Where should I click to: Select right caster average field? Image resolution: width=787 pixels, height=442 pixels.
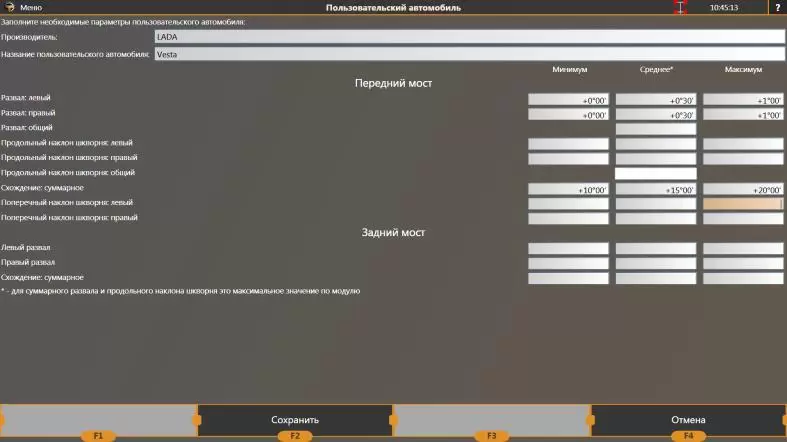coord(656,159)
